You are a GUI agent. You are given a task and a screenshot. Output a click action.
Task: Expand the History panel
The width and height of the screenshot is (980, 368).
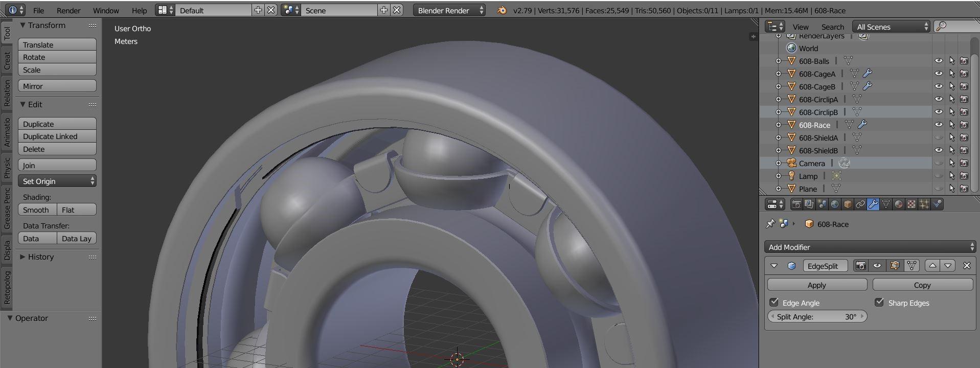click(x=22, y=257)
